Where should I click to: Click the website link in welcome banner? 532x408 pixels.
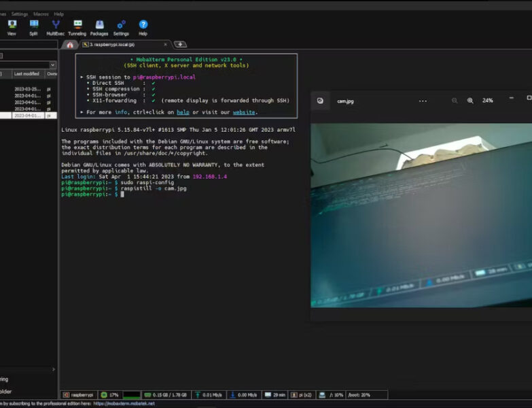click(244, 112)
